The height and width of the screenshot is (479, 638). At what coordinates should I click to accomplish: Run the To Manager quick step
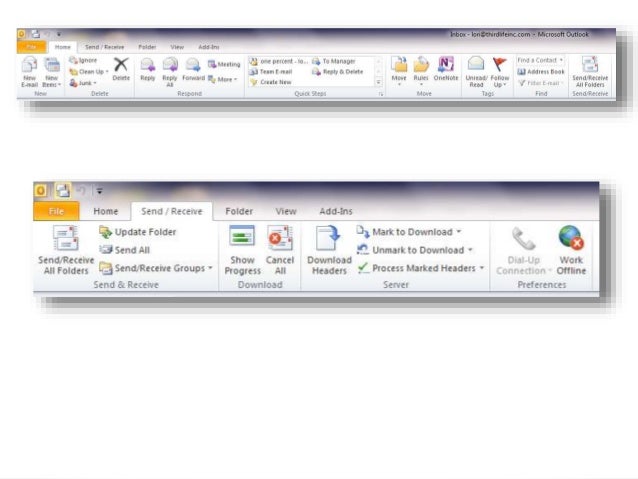(x=334, y=61)
